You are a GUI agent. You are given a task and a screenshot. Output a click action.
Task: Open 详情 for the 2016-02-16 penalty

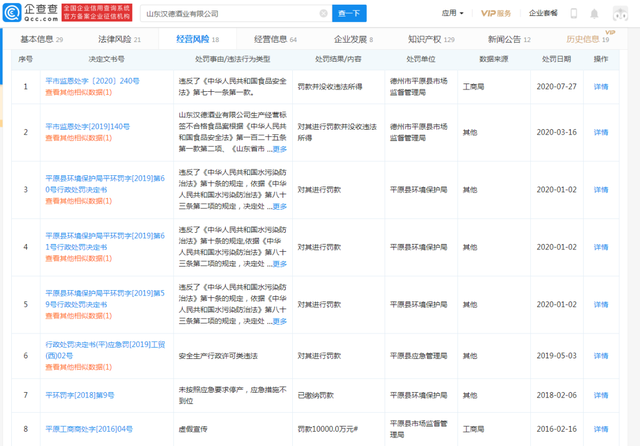[601, 429]
